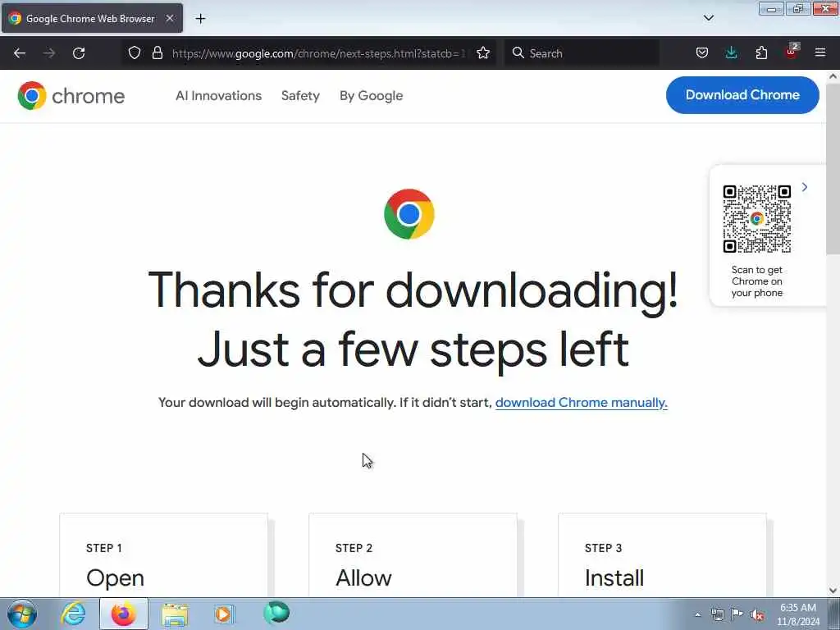This screenshot has height=630, width=840.
Task: Launch Internet Explorer from taskbar
Action: pos(73,614)
